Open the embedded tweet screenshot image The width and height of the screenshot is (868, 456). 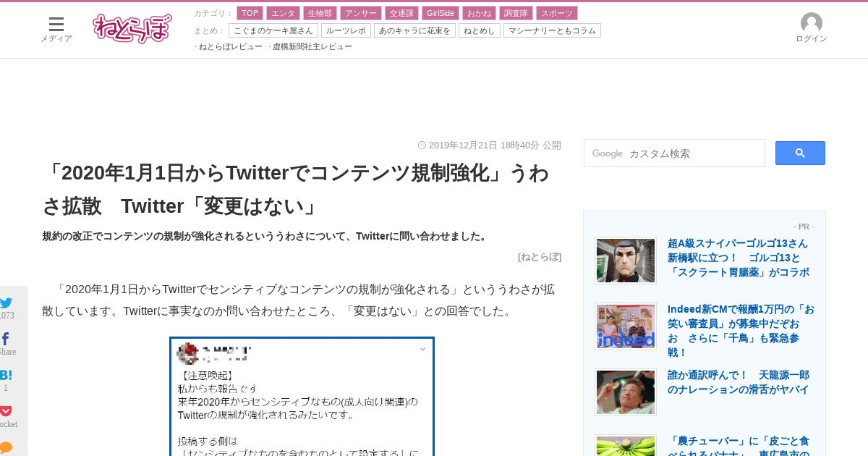(302, 397)
